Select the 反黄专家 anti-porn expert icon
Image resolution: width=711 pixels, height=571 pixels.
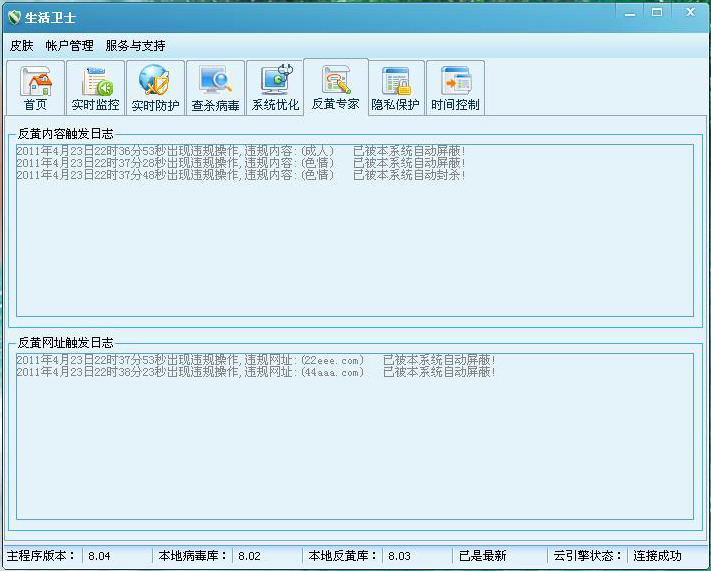pos(336,87)
